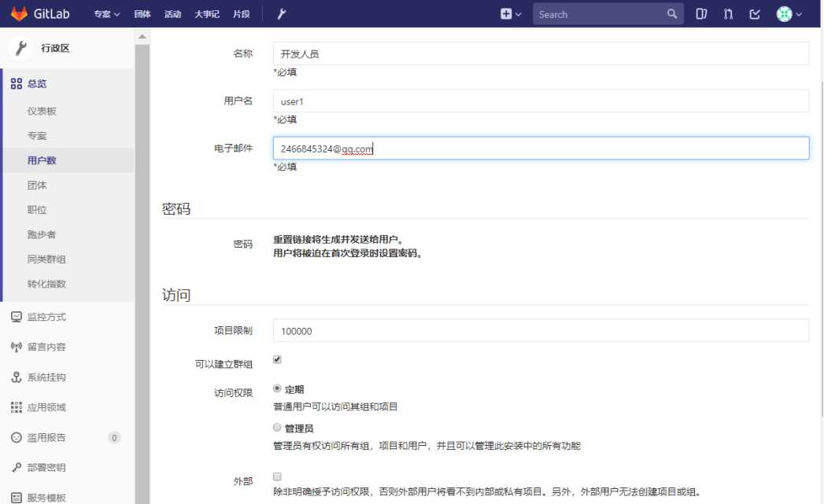The width and height of the screenshot is (824, 504).
Task: Click the 滥用报告 face icon
Action: click(17, 437)
